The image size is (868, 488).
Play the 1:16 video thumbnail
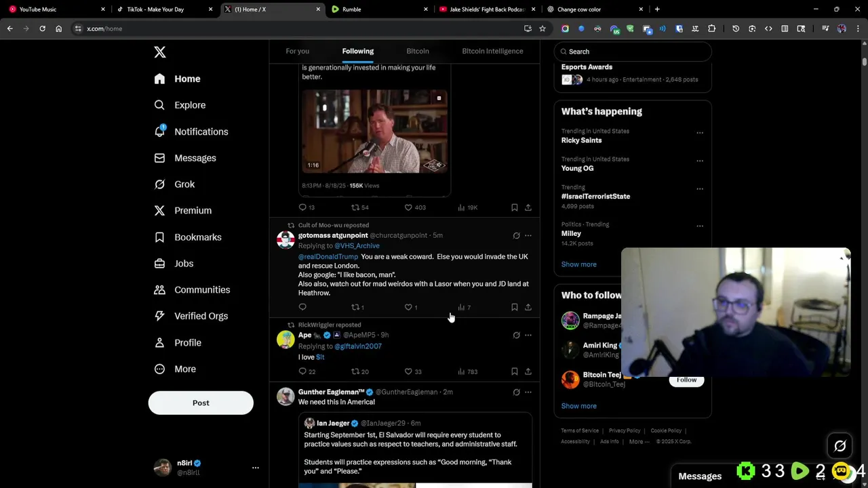[x=374, y=131]
